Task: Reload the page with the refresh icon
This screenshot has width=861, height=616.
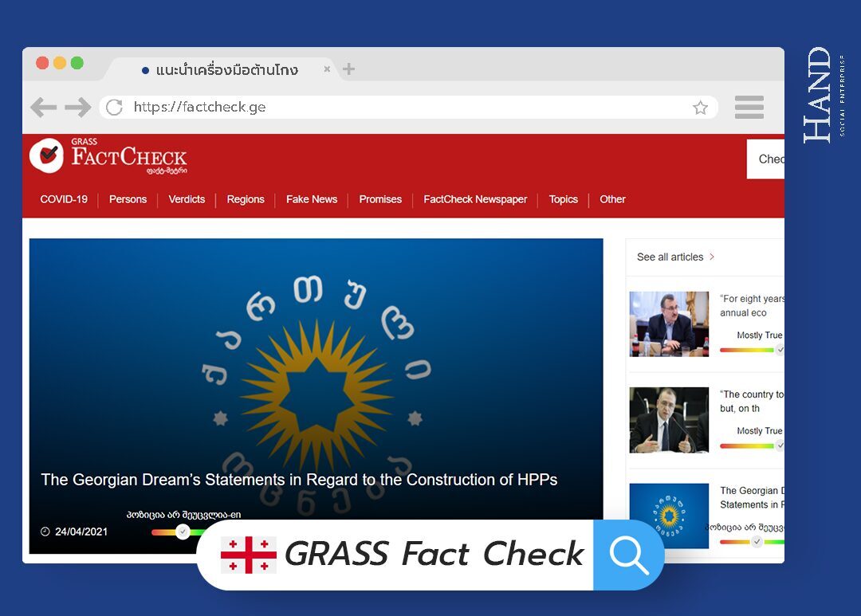Action: (114, 107)
